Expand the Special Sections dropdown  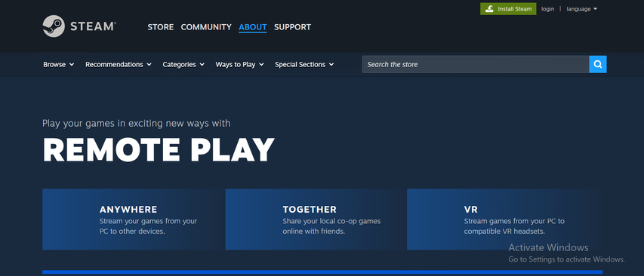[x=304, y=64]
